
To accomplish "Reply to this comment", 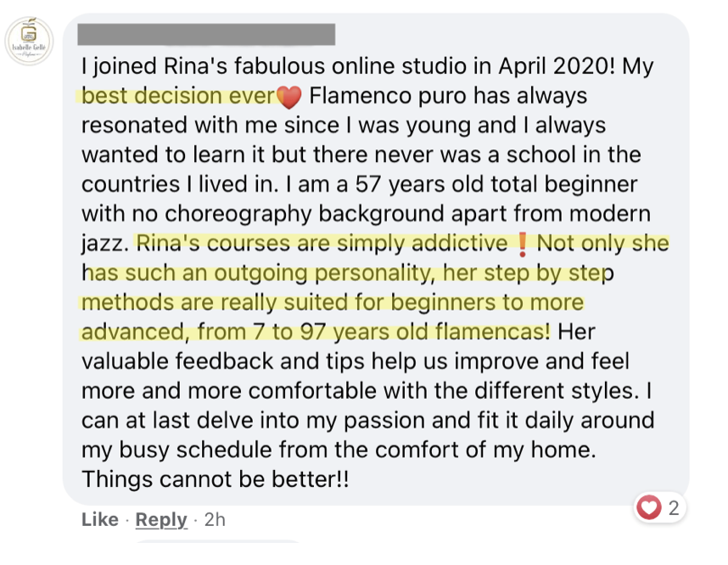I will point(161,519).
